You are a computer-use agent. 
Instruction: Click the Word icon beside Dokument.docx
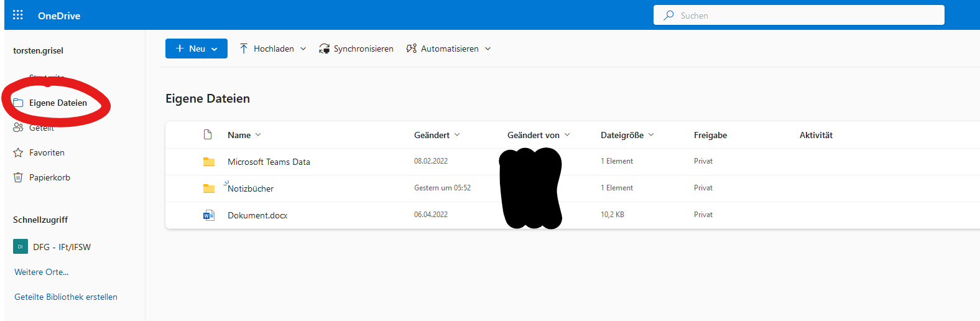click(x=209, y=215)
